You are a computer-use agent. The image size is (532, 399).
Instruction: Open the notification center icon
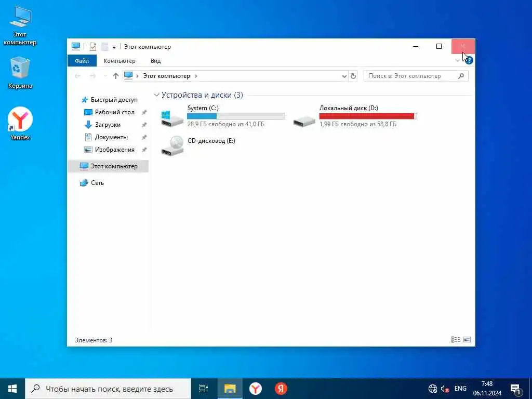[516, 389]
